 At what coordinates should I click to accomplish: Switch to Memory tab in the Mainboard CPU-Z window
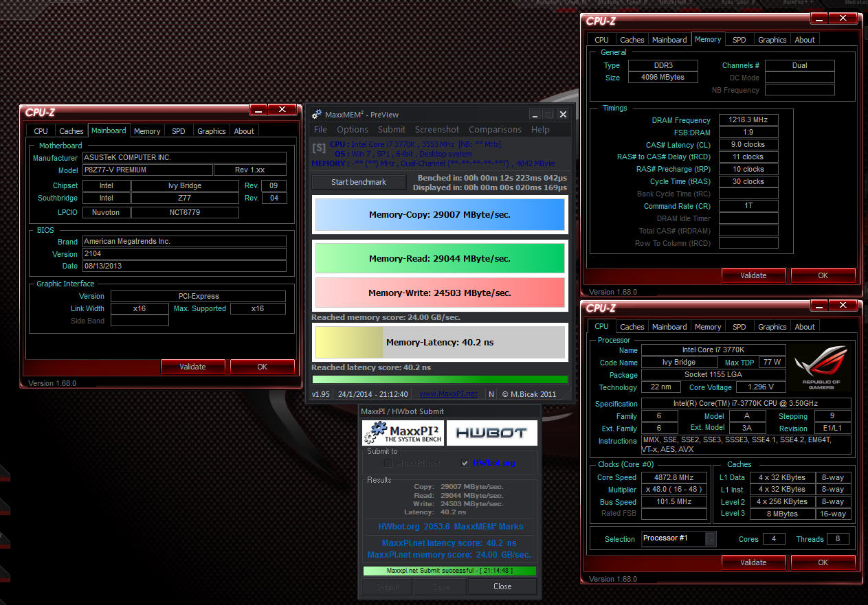147,131
